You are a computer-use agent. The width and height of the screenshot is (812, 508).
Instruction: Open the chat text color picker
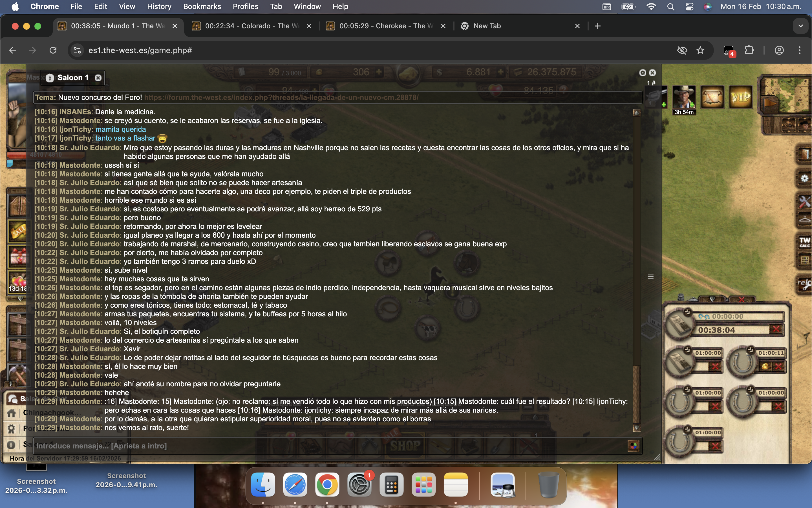[x=634, y=446]
